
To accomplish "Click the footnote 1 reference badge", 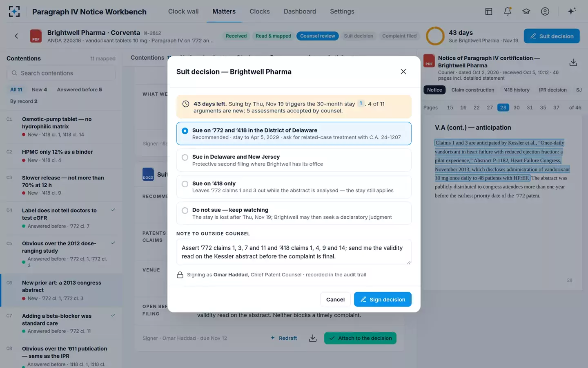I will (361, 103).
